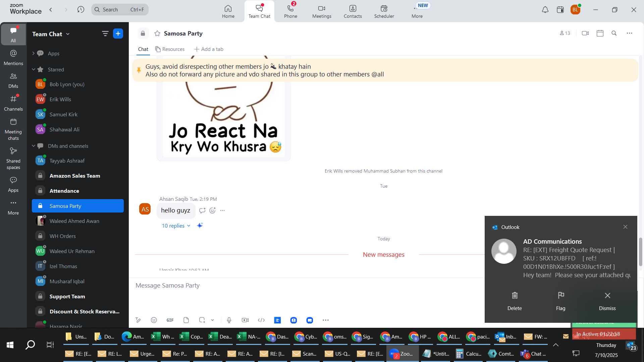This screenshot has height=362, width=644.
Task: Open DMs in the left sidebar
Action: tap(13, 80)
